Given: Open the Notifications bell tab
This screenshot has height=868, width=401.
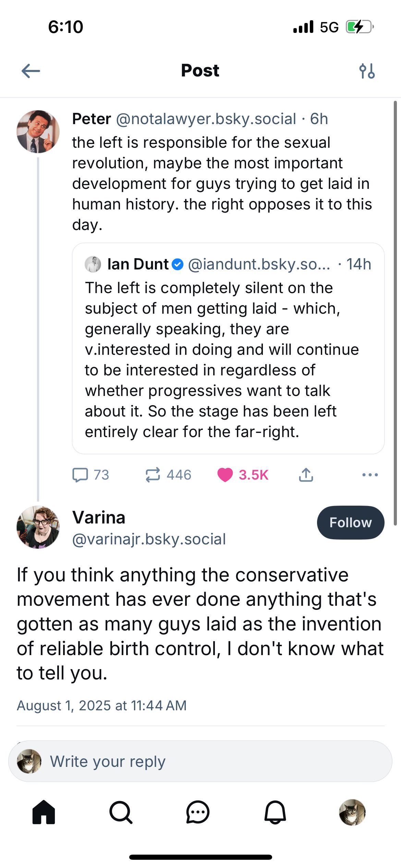Looking at the screenshot, I should pos(275,812).
